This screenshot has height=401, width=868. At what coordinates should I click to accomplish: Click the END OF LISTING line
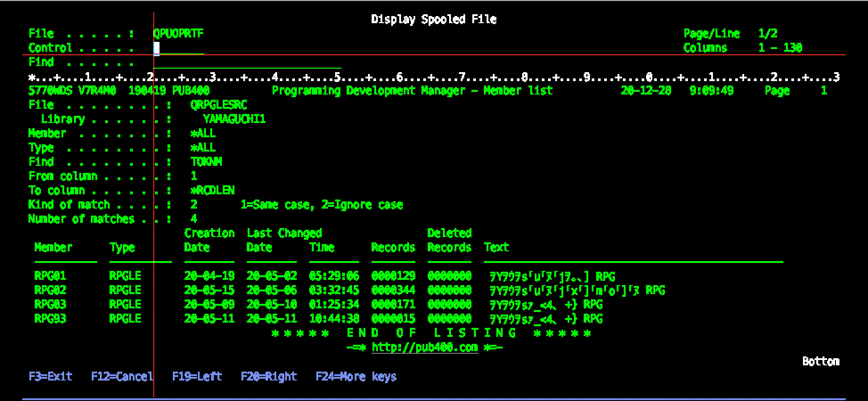point(431,333)
